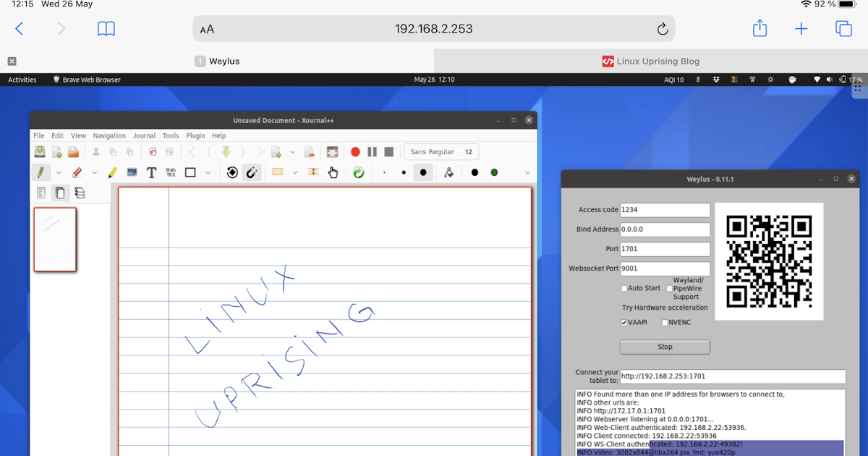Set pen thickness to medium dot
Viewport: 868px width, 456px height.
(x=404, y=172)
